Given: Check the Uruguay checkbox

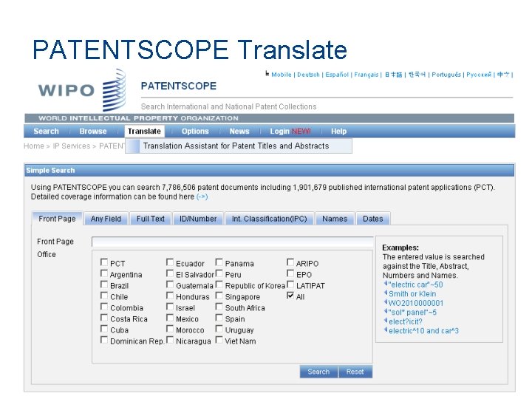Looking at the screenshot, I should click(219, 329).
